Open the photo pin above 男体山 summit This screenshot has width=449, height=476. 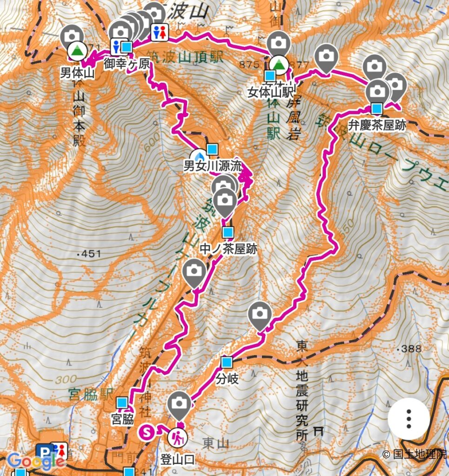pos(72,36)
